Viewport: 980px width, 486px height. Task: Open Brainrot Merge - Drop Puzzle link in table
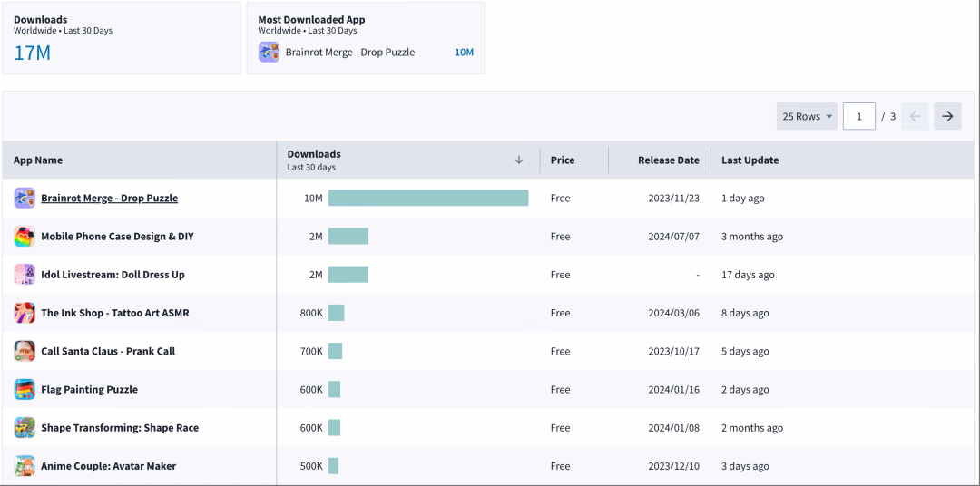[110, 198]
